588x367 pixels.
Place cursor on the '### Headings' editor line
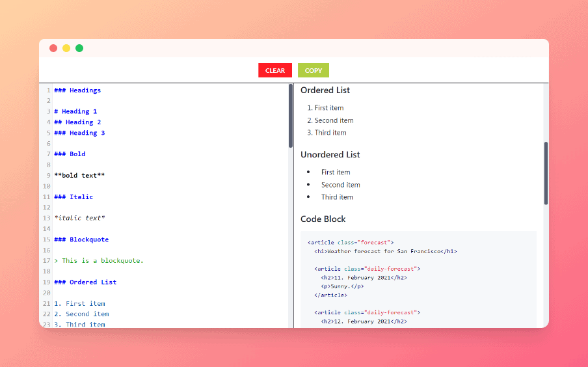pos(77,90)
